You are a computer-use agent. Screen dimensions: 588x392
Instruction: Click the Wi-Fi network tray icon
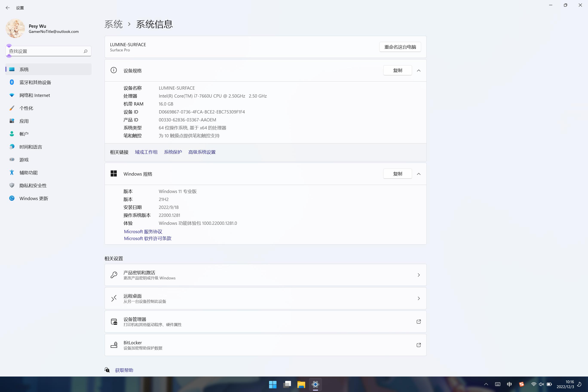point(533,384)
